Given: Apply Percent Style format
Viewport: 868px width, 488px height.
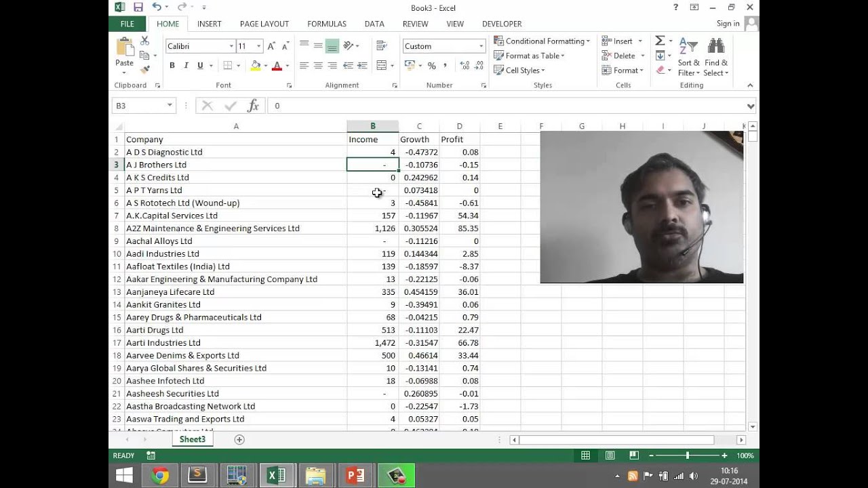Looking at the screenshot, I should click(431, 66).
